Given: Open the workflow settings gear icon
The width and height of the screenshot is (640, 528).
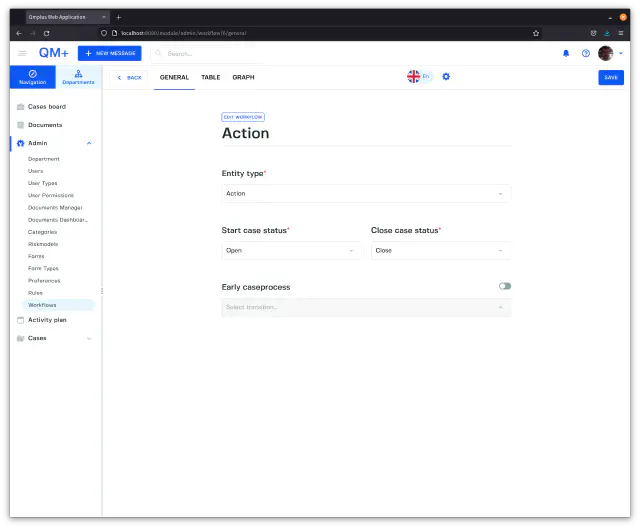Looking at the screenshot, I should tap(446, 76).
